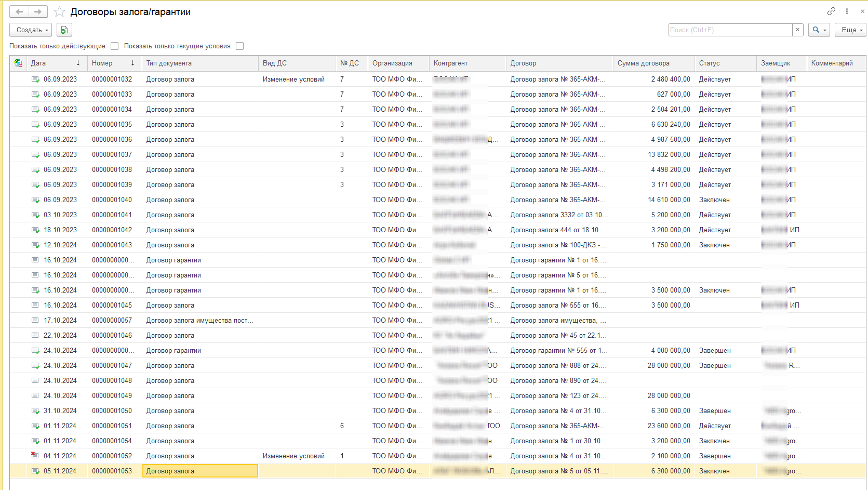Click document icon of row 00000001050
This screenshot has height=490, width=868.
click(x=35, y=410)
